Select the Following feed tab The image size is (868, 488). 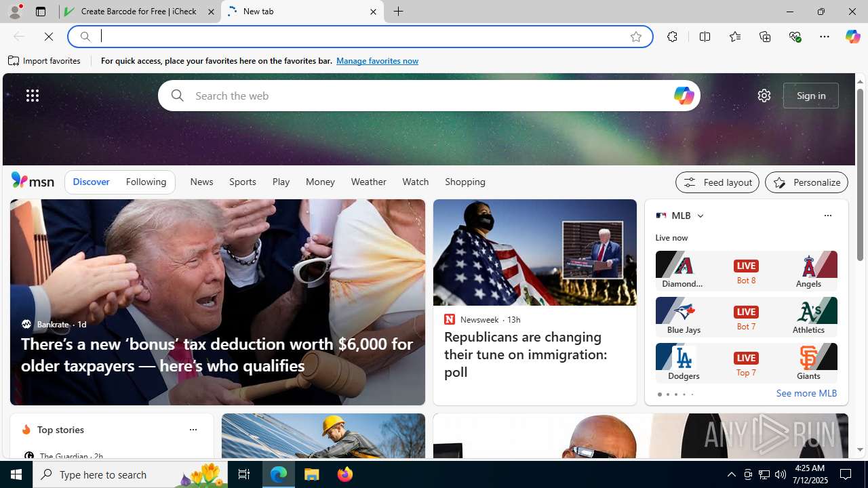(x=146, y=182)
